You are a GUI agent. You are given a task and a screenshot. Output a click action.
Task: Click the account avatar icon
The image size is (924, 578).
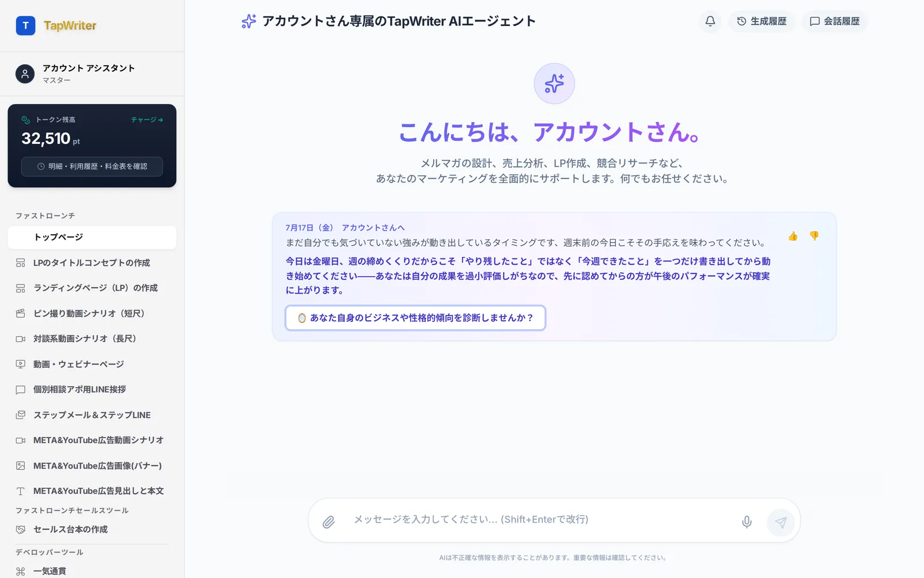[25, 74]
